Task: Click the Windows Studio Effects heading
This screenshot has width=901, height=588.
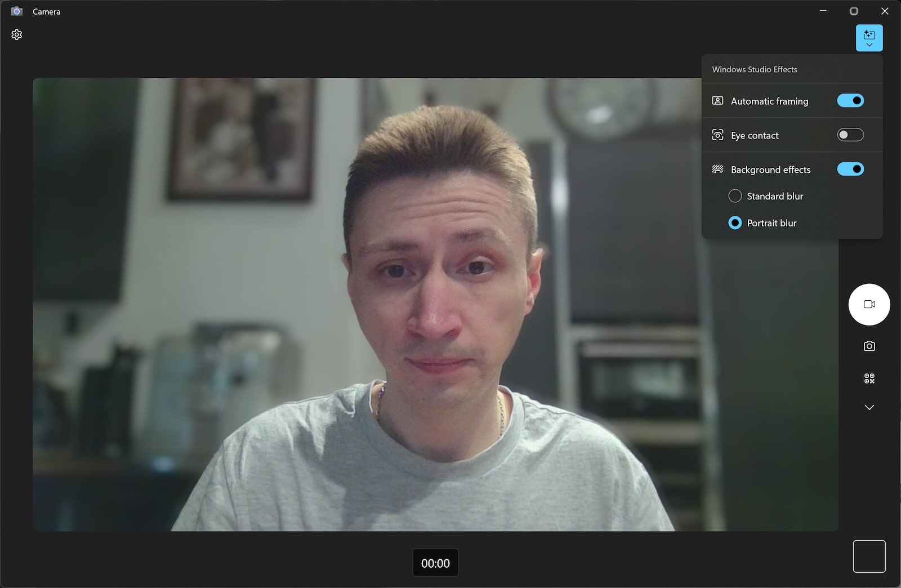Action: 755,69
